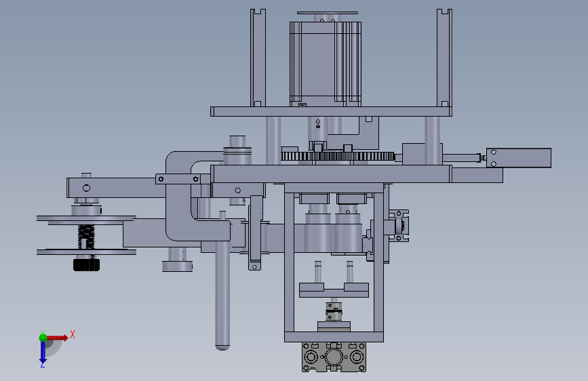The width and height of the screenshot is (588, 381).
Task: Click the green Y axis dot of triad
Action: pos(43,338)
